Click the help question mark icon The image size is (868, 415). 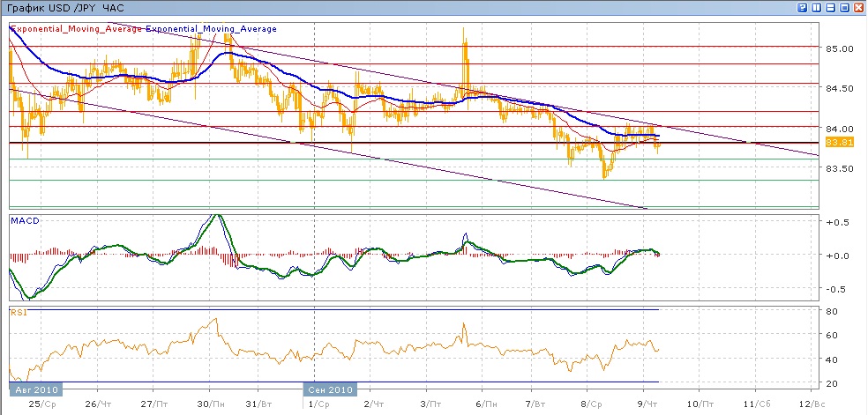pos(804,8)
